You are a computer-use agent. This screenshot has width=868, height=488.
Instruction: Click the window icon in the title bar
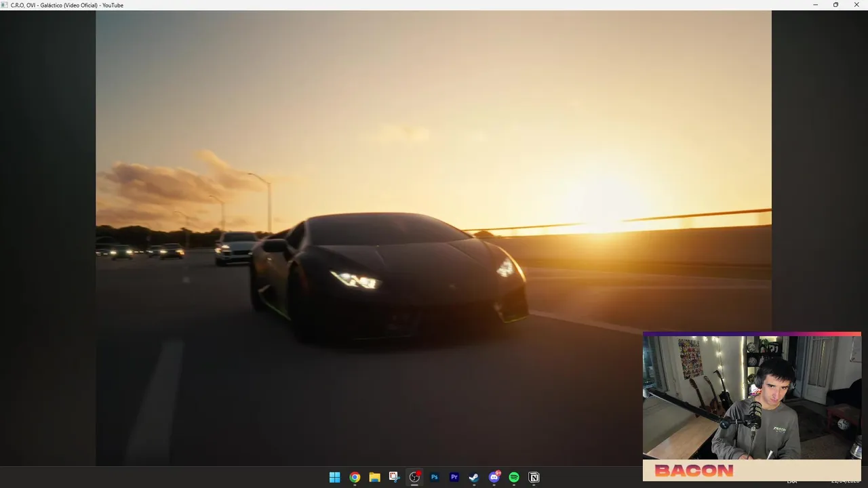point(5,5)
